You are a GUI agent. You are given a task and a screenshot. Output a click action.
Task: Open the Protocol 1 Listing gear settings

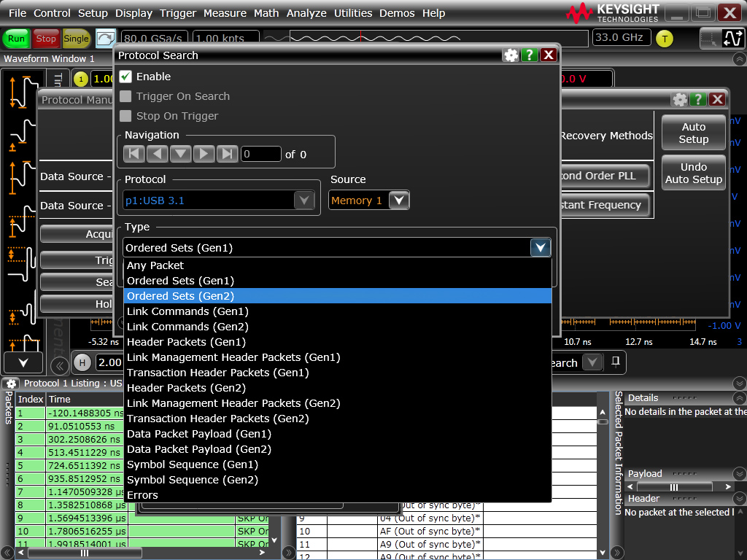11,384
